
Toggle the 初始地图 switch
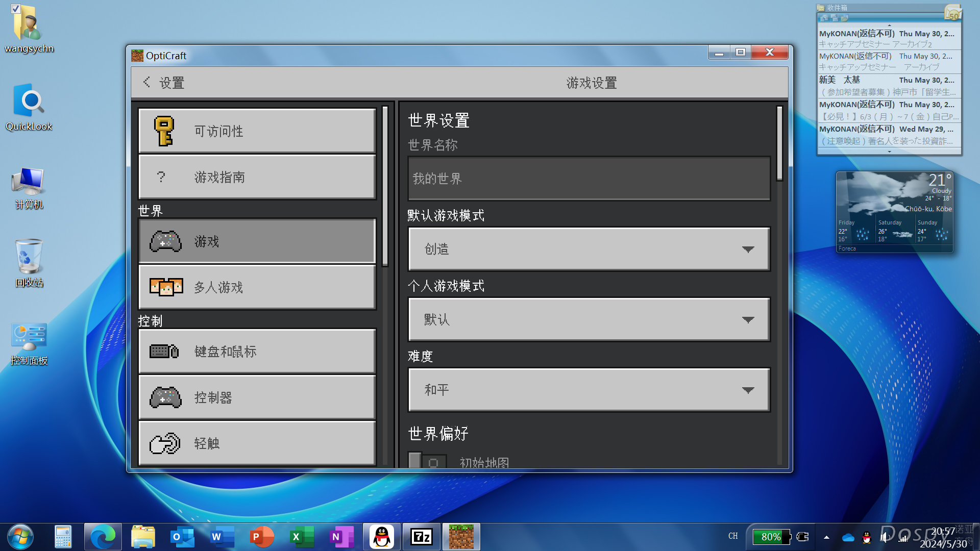(427, 461)
